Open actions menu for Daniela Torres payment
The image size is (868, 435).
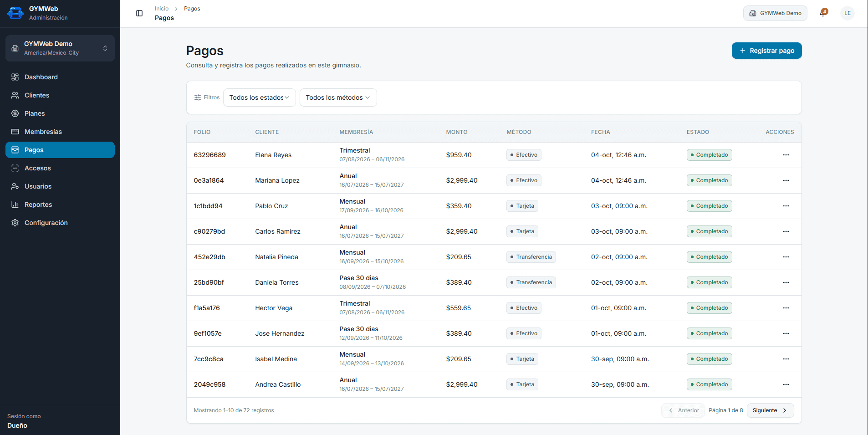tap(786, 282)
